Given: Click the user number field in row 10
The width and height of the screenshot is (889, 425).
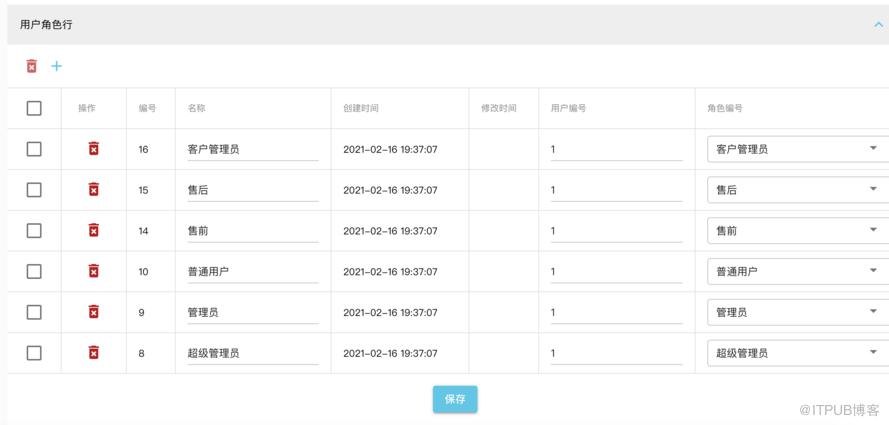Looking at the screenshot, I should click(x=616, y=272).
